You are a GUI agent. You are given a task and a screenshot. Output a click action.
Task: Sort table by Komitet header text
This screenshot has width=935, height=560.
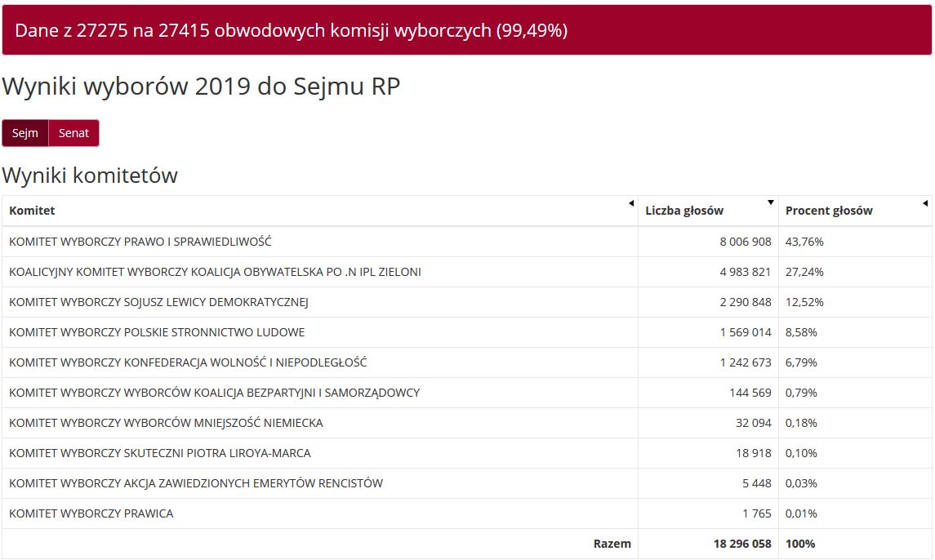[x=32, y=211]
